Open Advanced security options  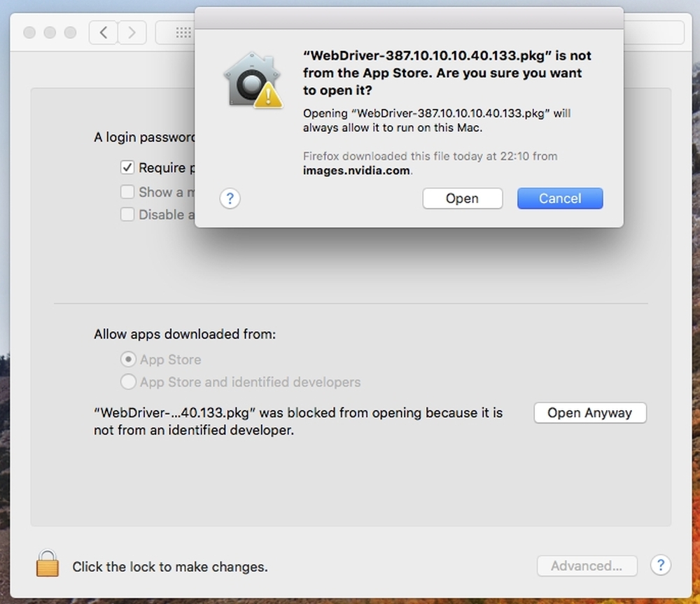(x=587, y=566)
